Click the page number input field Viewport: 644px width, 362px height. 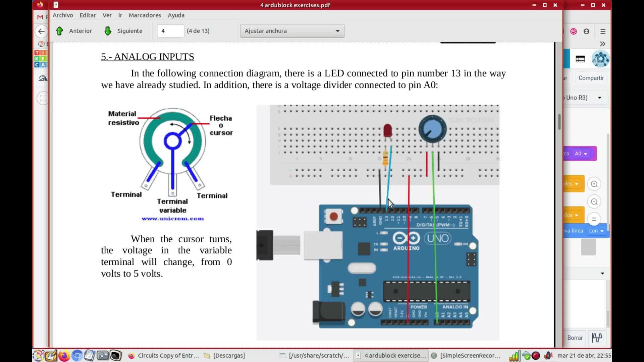[171, 31]
